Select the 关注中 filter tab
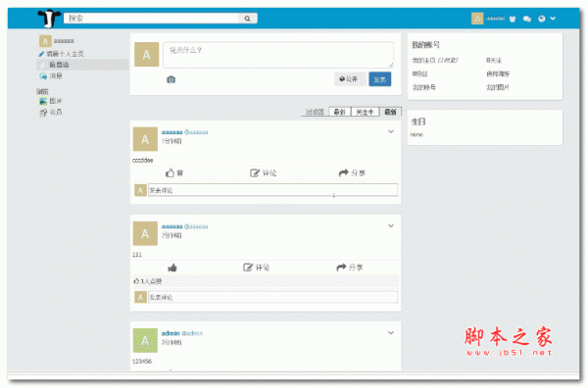This screenshot has height=388, width=588. click(x=365, y=112)
